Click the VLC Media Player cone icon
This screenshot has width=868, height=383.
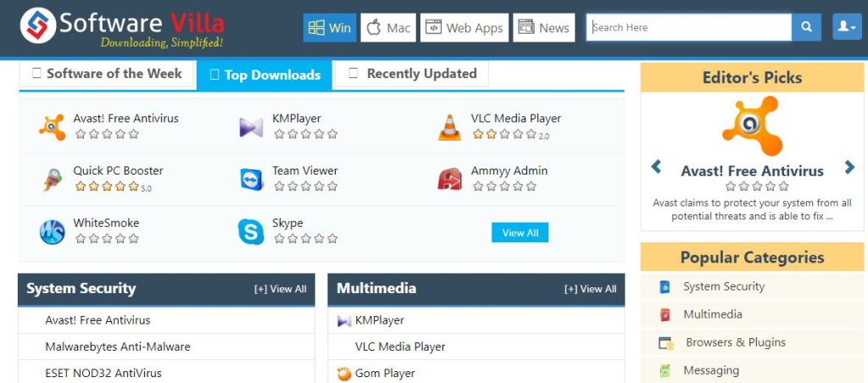coord(449,127)
